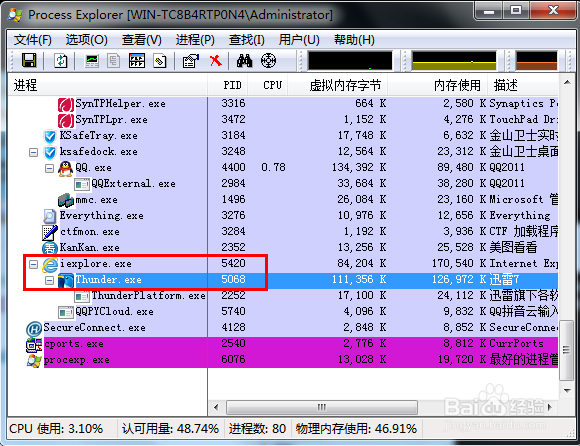Open the 查找(I) menu
This screenshot has width=580, height=446.
(x=247, y=40)
